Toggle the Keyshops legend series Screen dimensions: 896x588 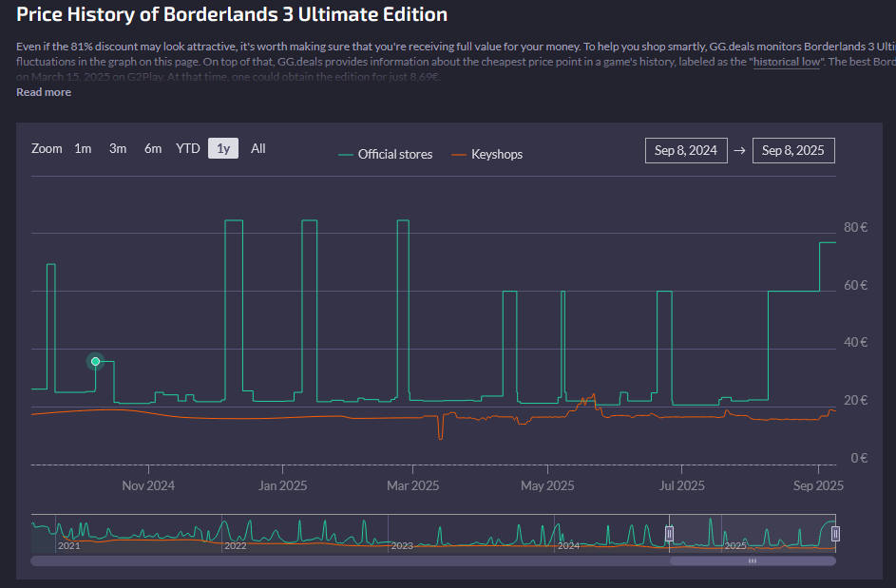click(x=487, y=154)
